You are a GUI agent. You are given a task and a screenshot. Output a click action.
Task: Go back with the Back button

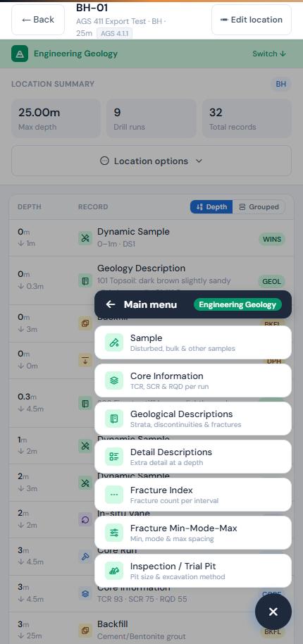pos(38,20)
